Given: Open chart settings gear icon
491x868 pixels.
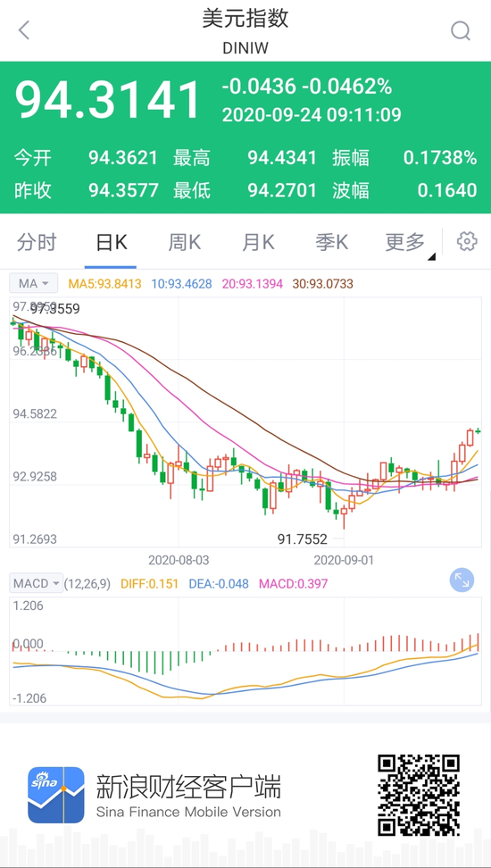Looking at the screenshot, I should pos(467,241).
